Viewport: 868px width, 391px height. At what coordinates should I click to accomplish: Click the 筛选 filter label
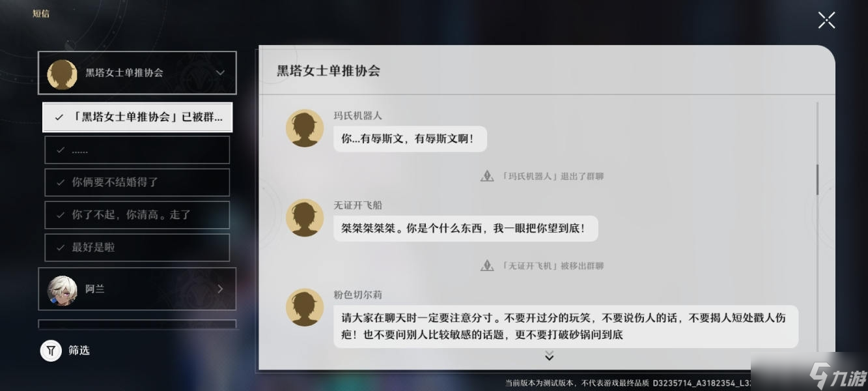pos(79,351)
